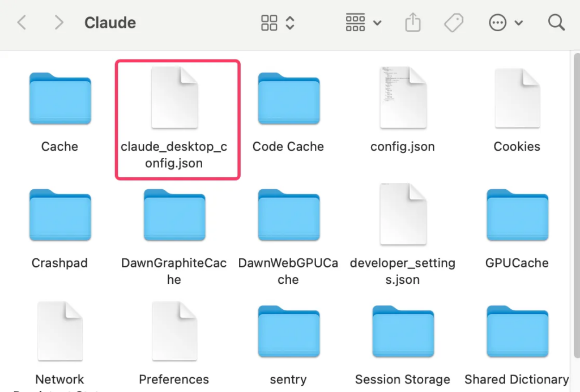This screenshot has width=580, height=392.
Task: Go forward with the right arrow
Action: point(58,23)
